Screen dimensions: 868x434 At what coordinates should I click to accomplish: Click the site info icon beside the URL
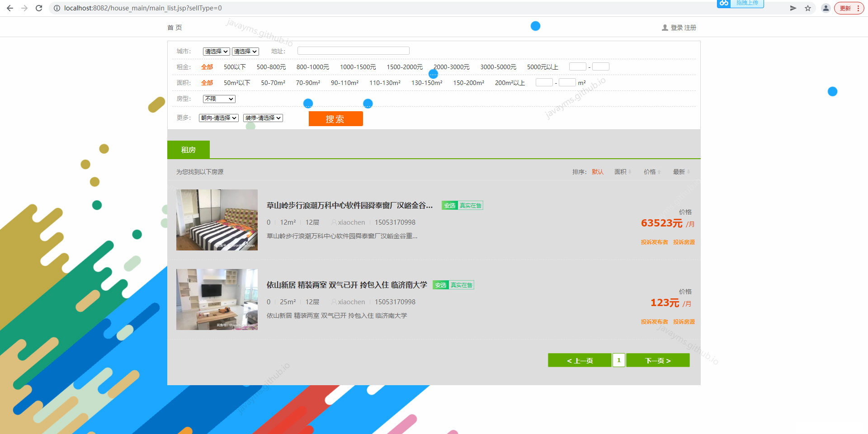[57, 8]
